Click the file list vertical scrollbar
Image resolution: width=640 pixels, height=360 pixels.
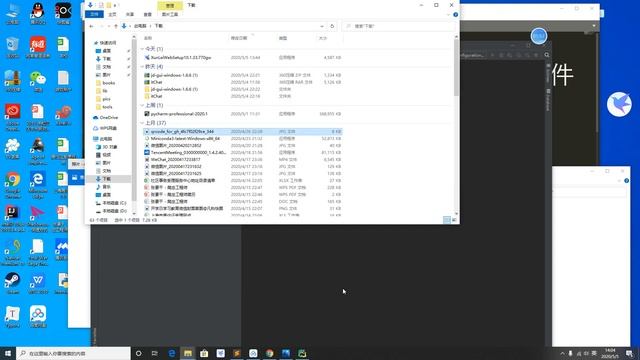pyautogui.click(x=456, y=68)
